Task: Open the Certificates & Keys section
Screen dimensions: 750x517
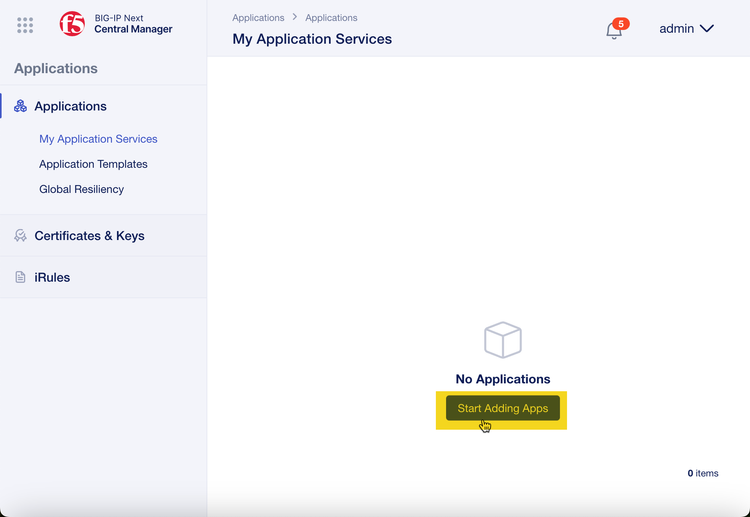Action: coord(89,236)
